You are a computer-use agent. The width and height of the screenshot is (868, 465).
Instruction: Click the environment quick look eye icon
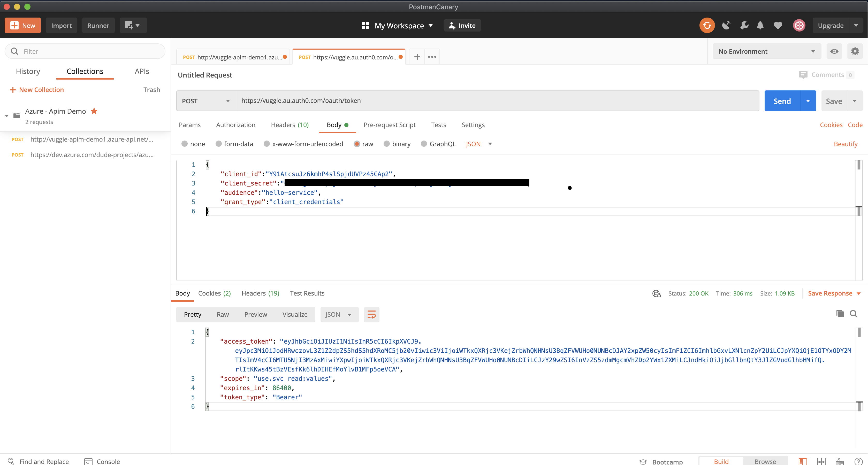click(834, 51)
